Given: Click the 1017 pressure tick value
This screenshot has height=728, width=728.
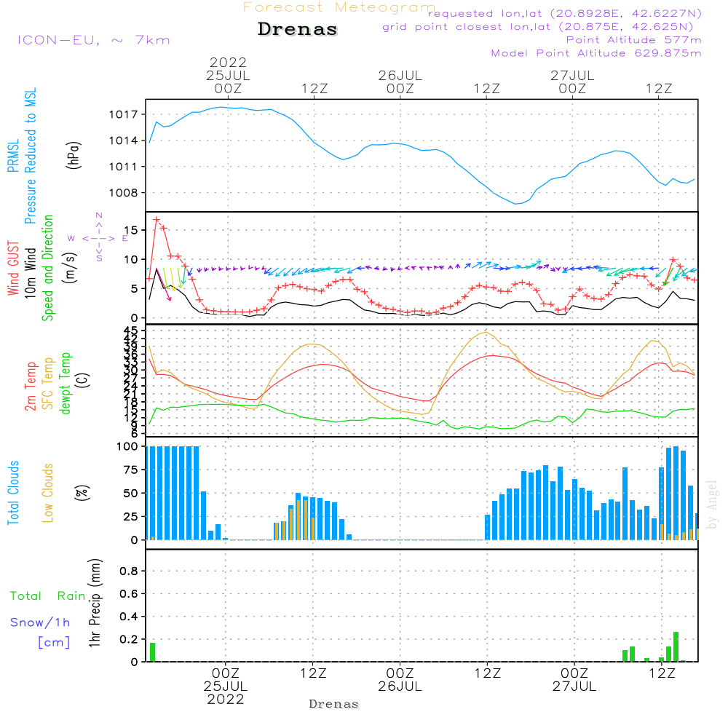Looking at the screenshot, I should tap(124, 114).
